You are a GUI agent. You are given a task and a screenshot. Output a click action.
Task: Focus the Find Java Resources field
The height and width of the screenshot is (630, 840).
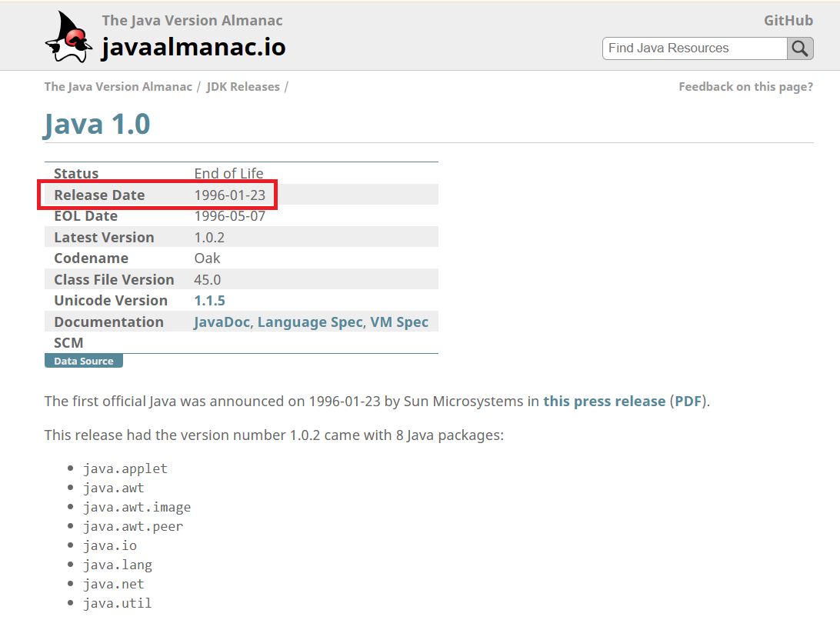point(695,48)
